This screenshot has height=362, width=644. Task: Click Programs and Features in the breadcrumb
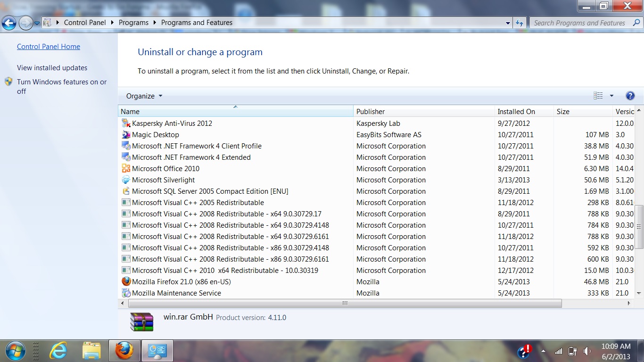197,23
